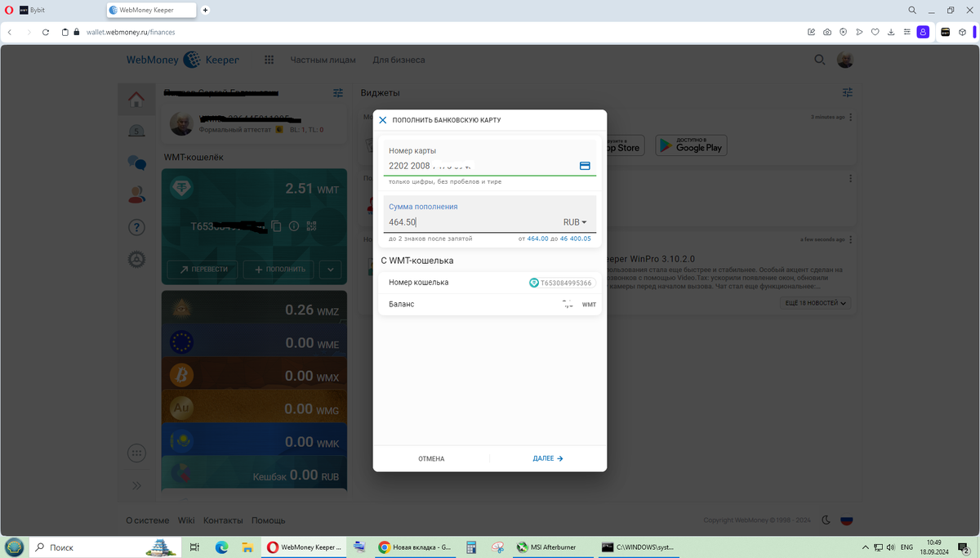Open О системе footer link
Screen dimensions: 980x558
(148, 520)
